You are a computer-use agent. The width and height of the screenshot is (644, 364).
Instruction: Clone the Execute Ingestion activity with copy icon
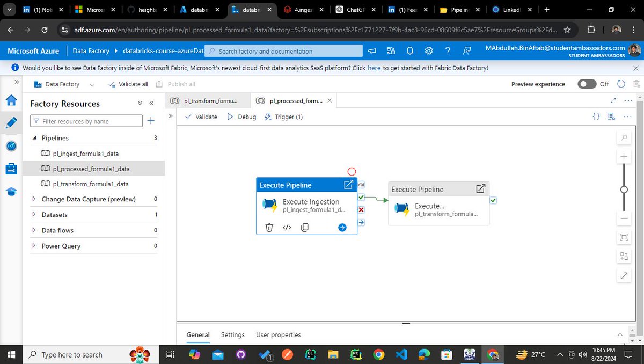pos(305,227)
